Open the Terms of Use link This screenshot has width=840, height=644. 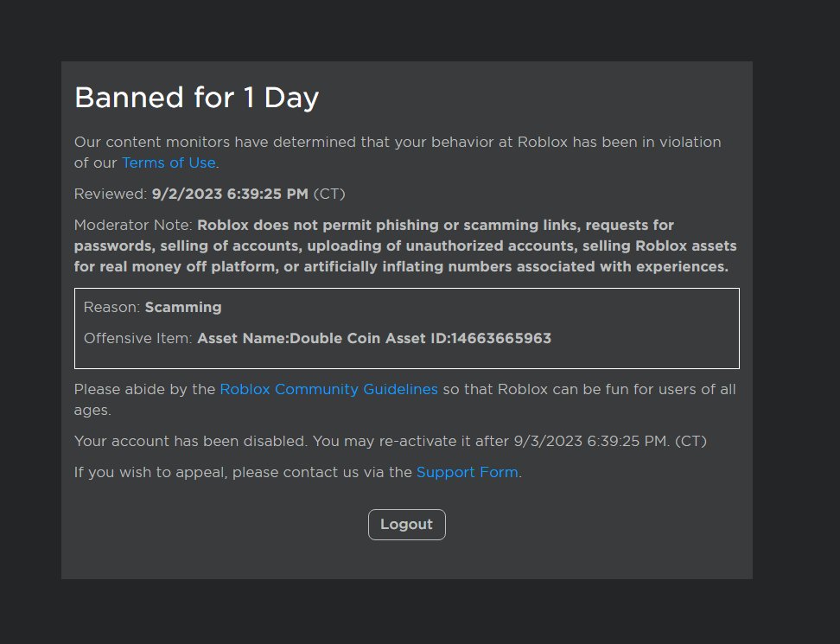coord(169,163)
